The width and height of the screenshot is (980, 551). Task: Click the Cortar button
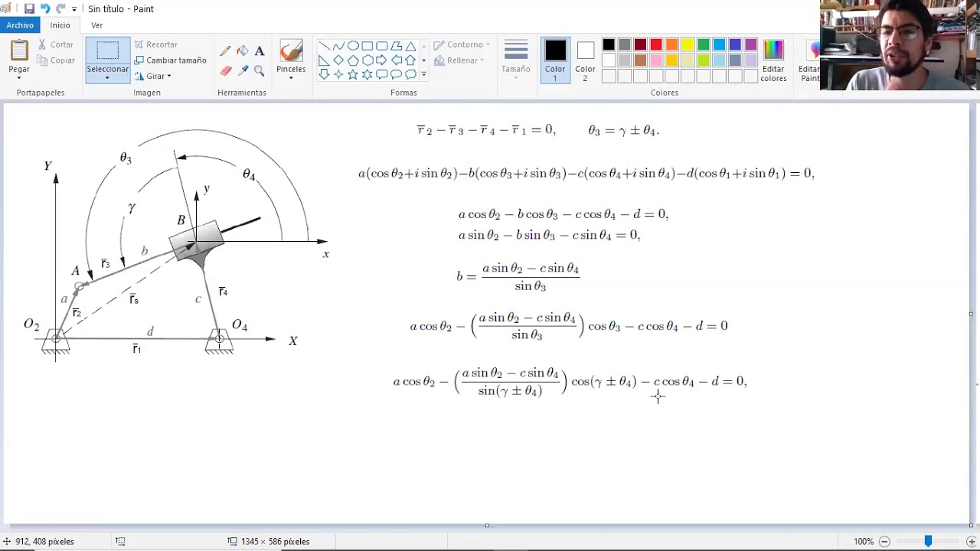pyautogui.click(x=56, y=44)
